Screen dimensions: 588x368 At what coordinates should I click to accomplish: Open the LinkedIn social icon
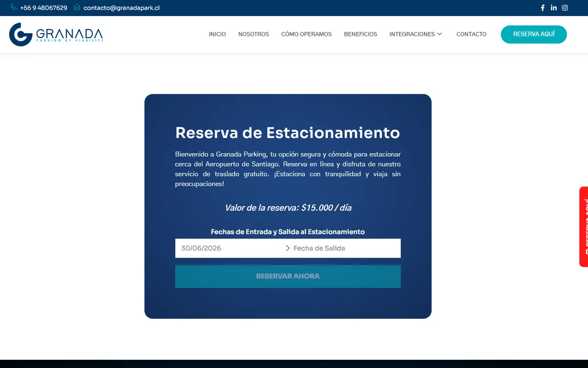(554, 8)
